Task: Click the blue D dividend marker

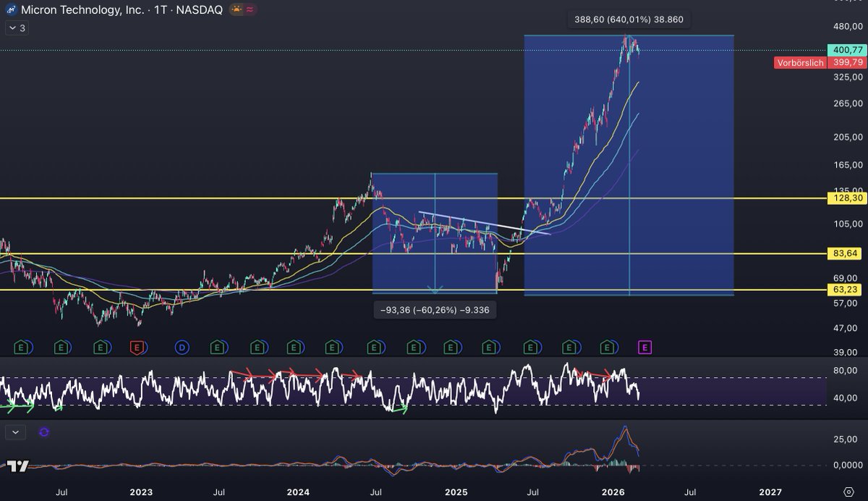Action: point(182,348)
